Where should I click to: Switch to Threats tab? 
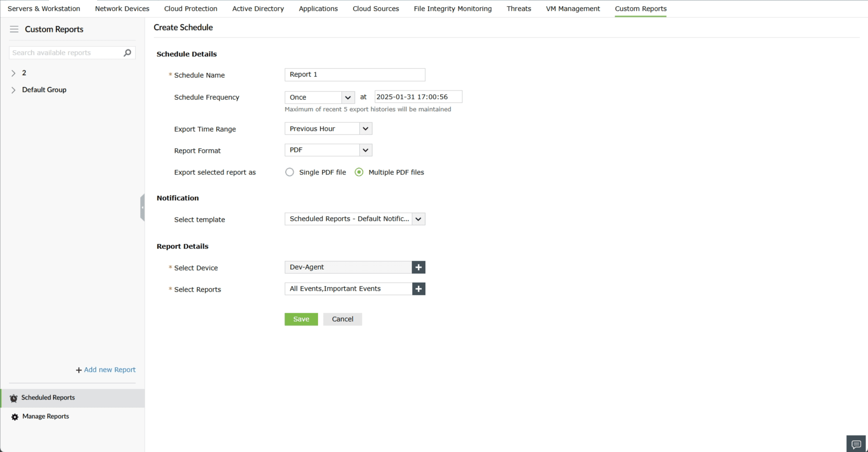click(x=519, y=8)
